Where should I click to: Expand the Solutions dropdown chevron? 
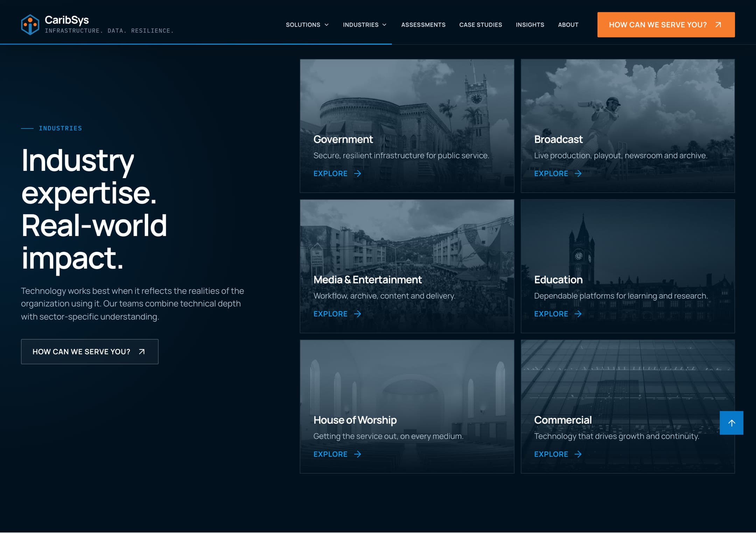327,25
